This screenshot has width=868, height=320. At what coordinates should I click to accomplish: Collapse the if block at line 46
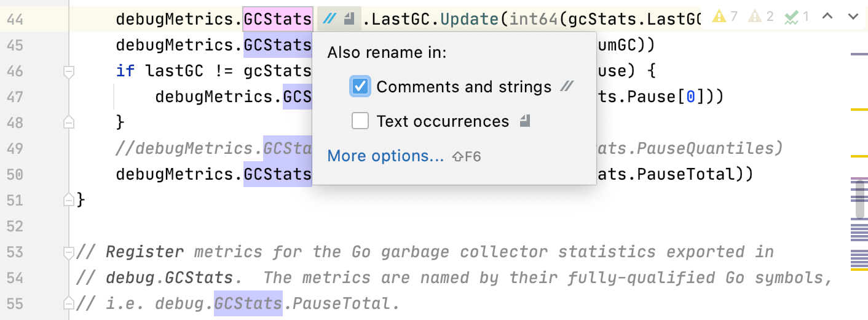tap(69, 71)
